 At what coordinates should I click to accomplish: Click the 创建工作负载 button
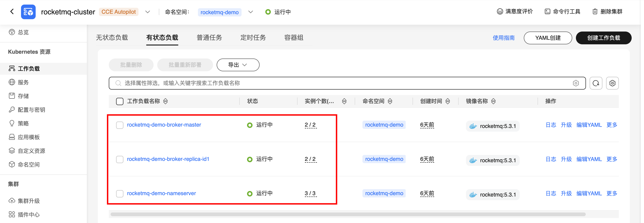603,38
